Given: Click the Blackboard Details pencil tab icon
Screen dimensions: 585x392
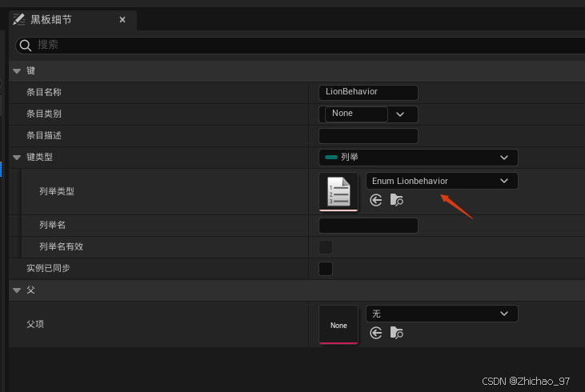Looking at the screenshot, I should tap(18, 19).
